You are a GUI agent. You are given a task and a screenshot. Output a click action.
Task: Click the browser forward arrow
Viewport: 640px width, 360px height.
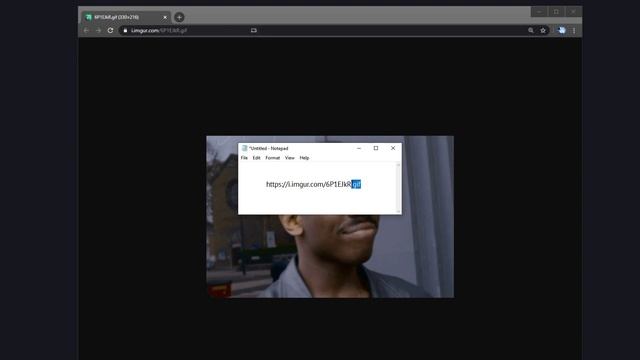pyautogui.click(x=98, y=30)
